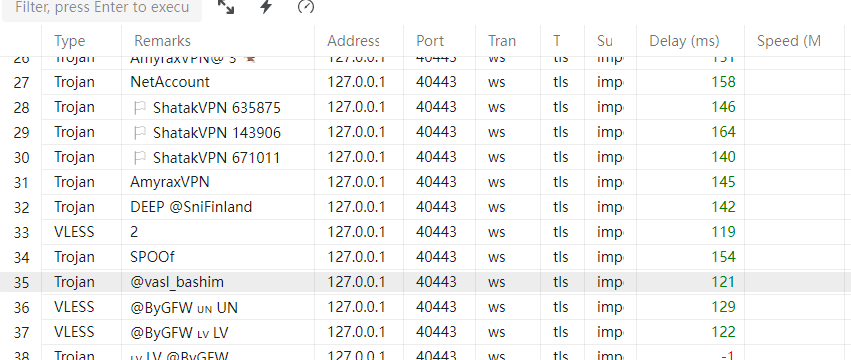The image size is (851, 360).
Task: Click the delay value 119
Action: 723,232
